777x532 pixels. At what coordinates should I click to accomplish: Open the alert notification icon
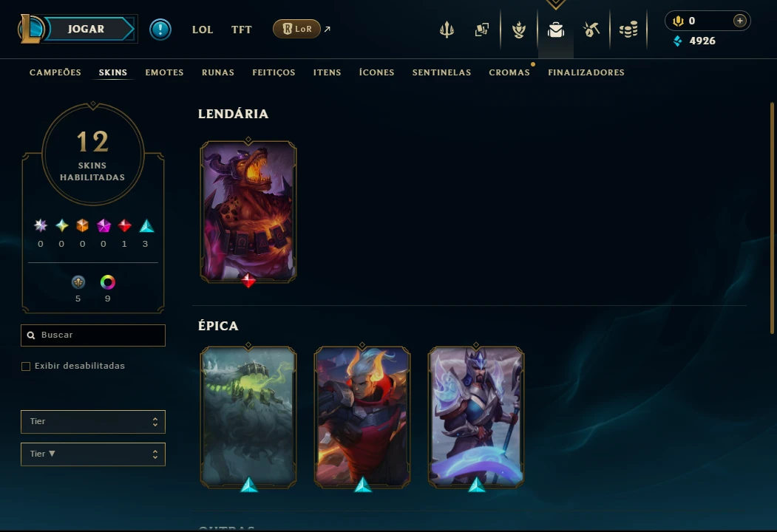click(160, 30)
